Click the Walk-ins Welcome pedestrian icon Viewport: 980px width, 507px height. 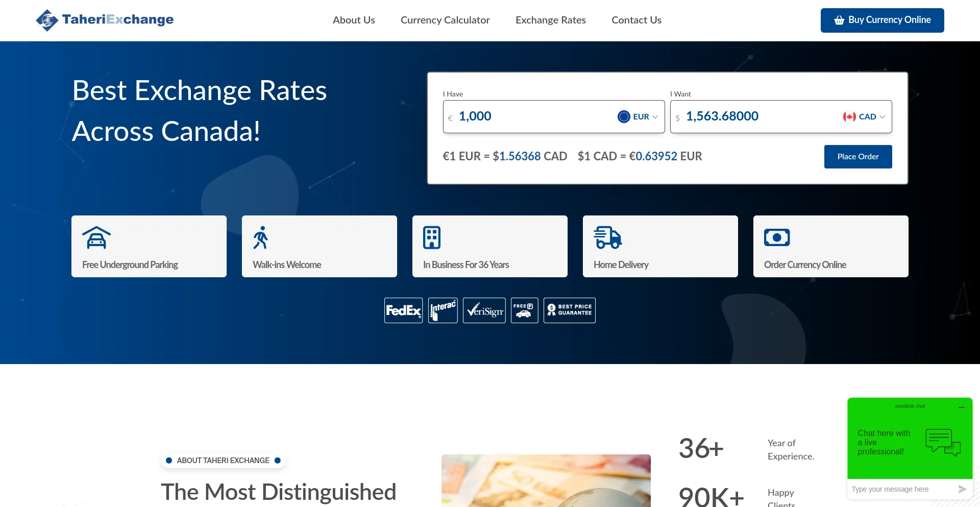pyautogui.click(x=261, y=236)
